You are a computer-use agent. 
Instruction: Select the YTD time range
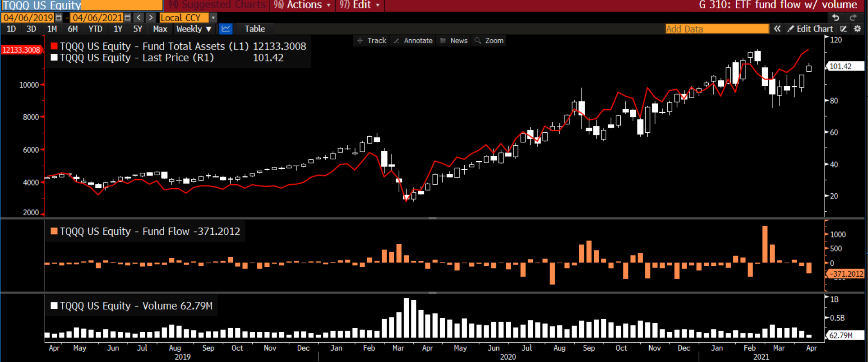95,29
